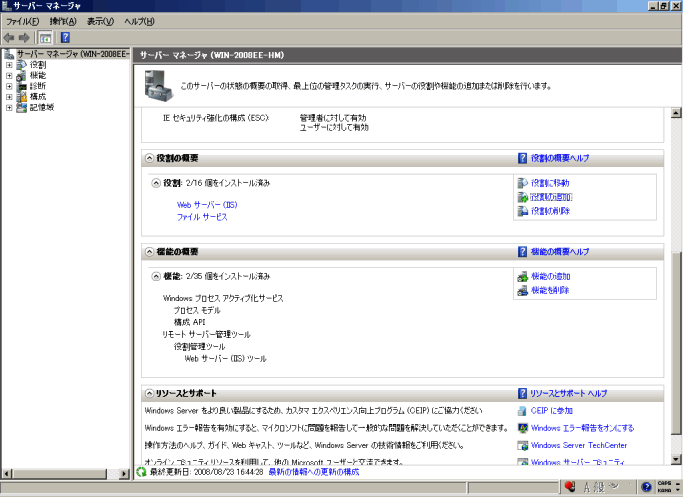
Task: Open the Web サーバー (IIS) role link
Action: (x=207, y=205)
